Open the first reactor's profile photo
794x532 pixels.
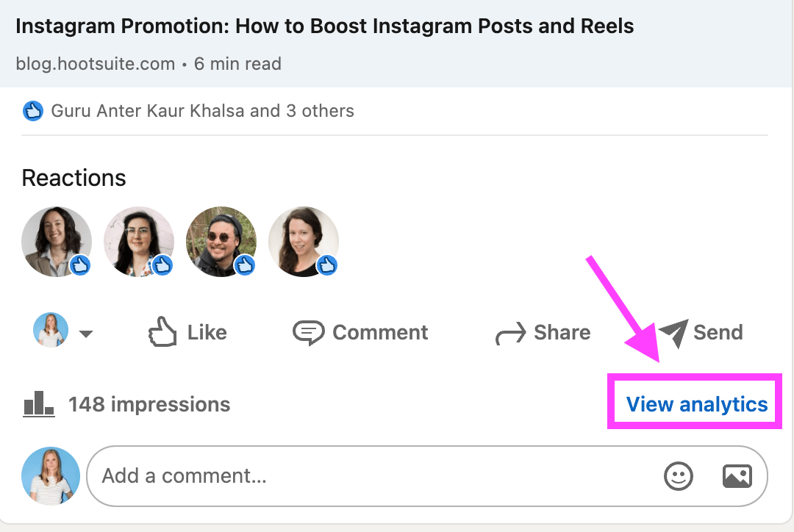57,242
